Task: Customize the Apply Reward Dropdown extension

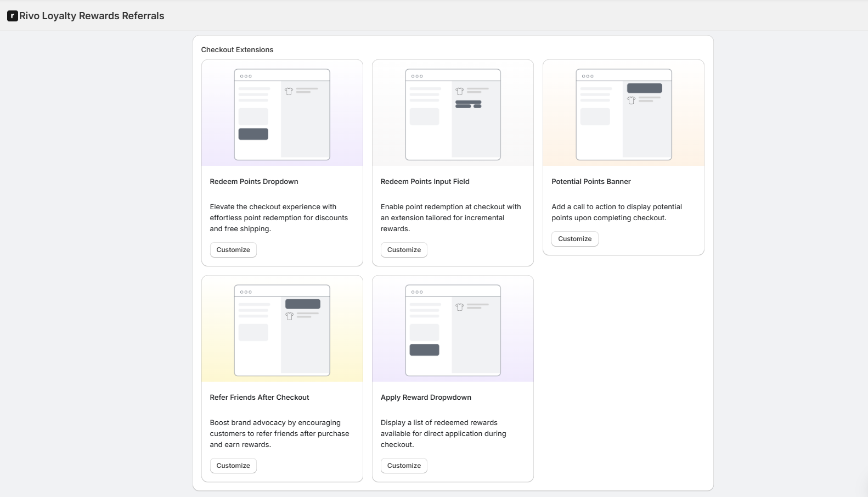Action: click(404, 466)
